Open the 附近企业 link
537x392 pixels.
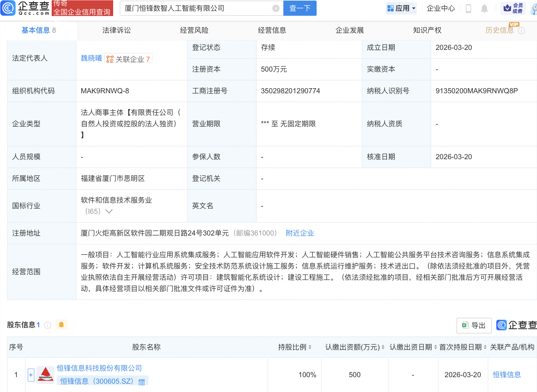pyautogui.click(x=300, y=233)
